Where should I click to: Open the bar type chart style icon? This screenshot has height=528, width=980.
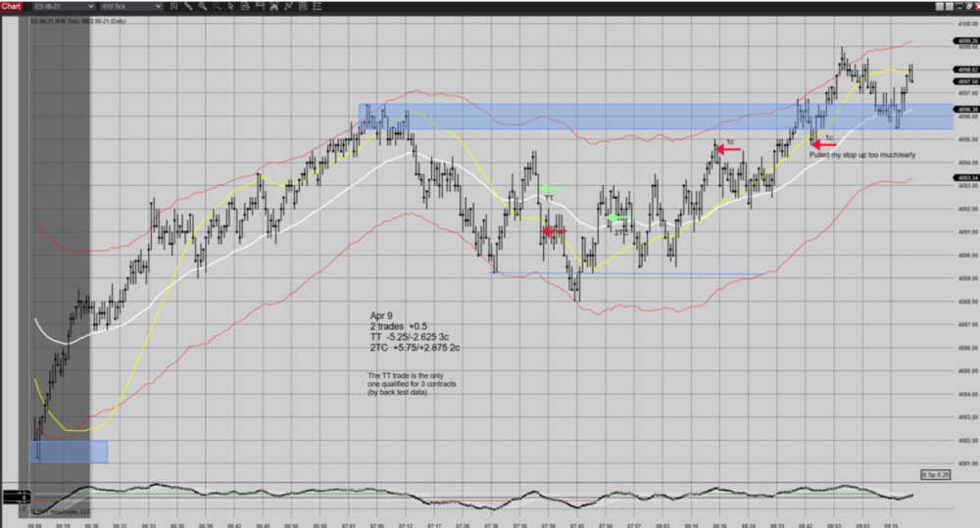(174, 6)
